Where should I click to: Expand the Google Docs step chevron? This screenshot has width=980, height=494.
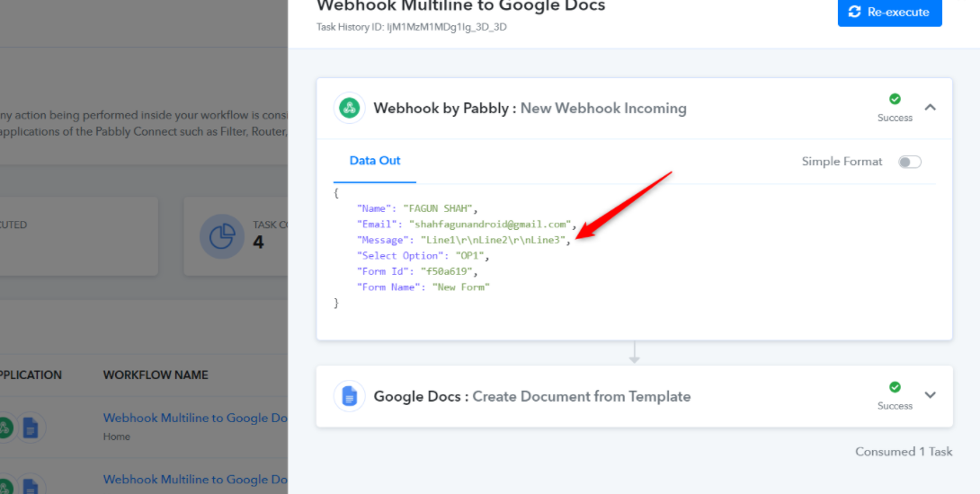click(x=931, y=395)
